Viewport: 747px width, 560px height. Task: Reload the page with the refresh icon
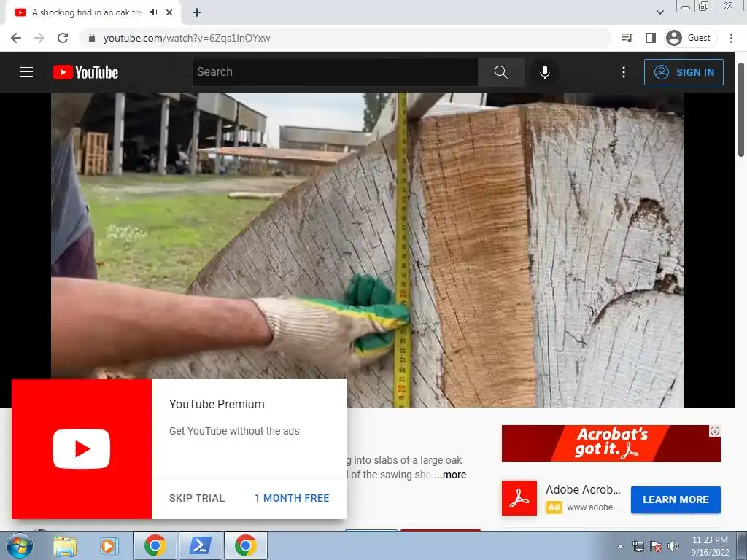tap(63, 38)
